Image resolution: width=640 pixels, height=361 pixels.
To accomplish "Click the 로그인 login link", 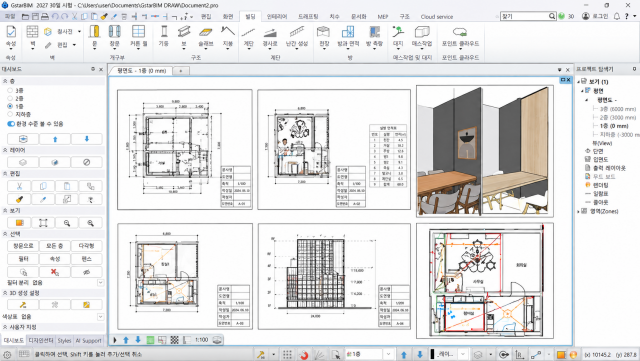I will 600,16.
